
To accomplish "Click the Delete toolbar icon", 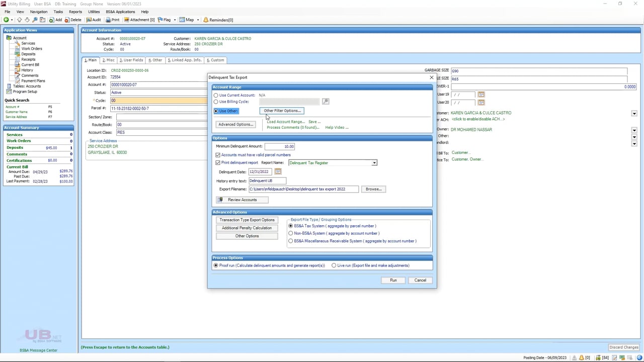I will (73, 20).
